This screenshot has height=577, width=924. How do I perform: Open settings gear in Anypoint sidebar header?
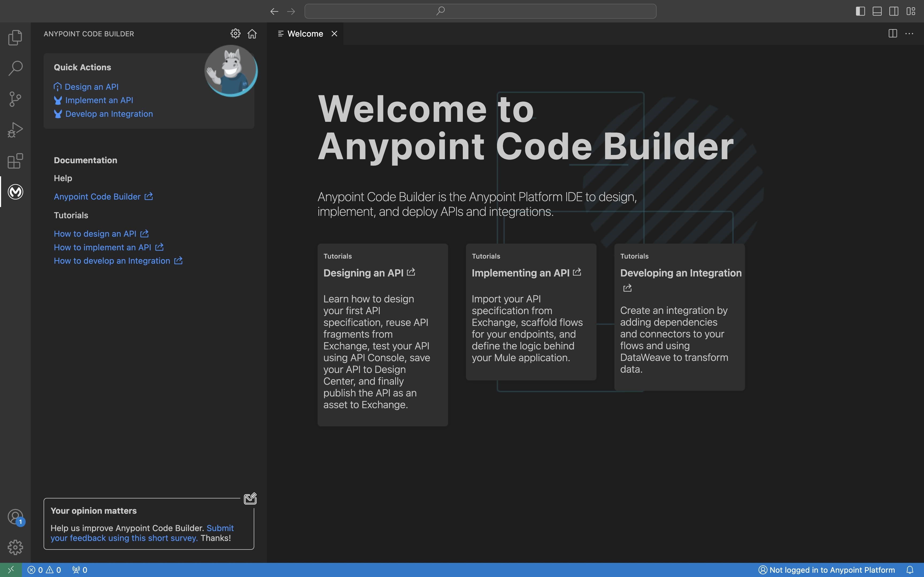236,34
